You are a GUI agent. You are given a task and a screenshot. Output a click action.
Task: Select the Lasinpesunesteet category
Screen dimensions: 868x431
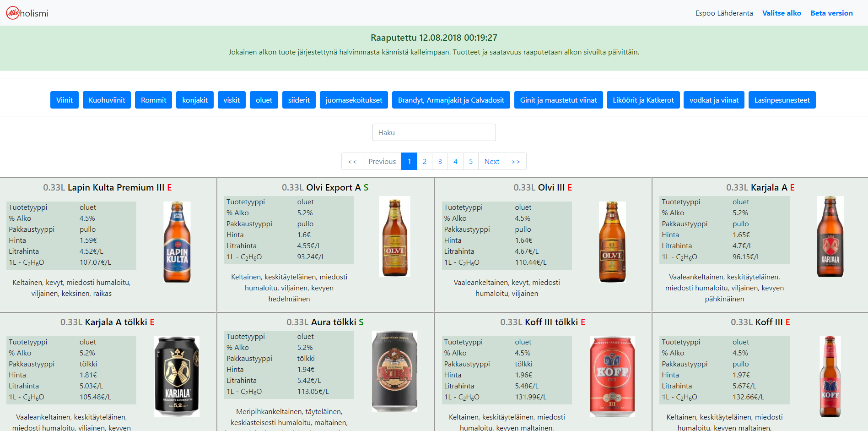782,100
